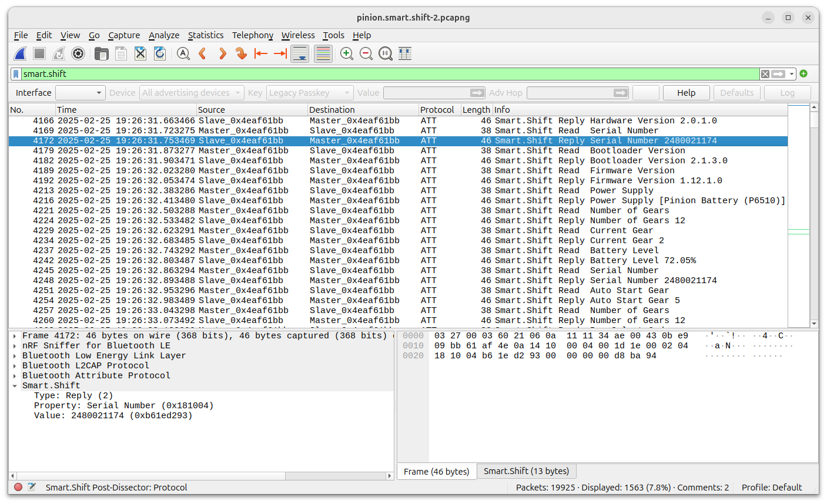The image size is (827, 504).
Task: Go back in packet history
Action: tap(203, 54)
